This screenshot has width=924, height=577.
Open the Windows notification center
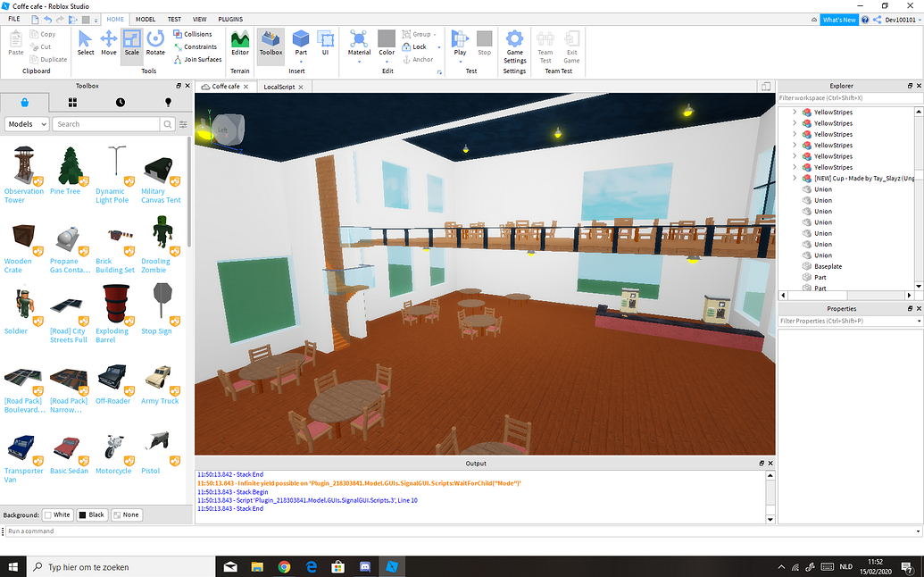pyautogui.click(x=908, y=567)
